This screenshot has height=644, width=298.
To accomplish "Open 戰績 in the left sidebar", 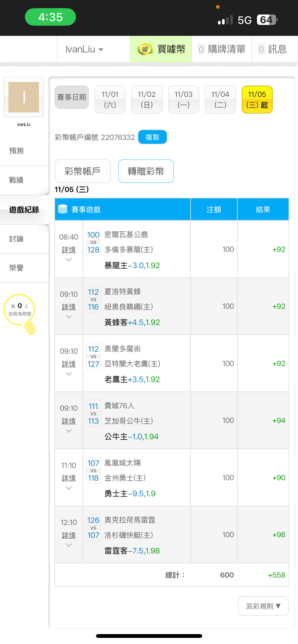I will click(16, 180).
